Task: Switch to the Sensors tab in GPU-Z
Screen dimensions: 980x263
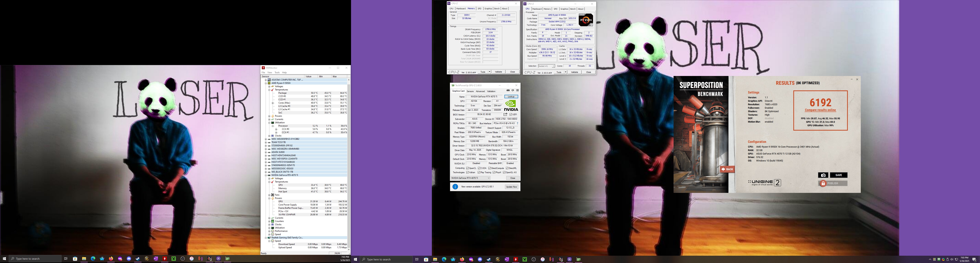Action: [x=470, y=91]
